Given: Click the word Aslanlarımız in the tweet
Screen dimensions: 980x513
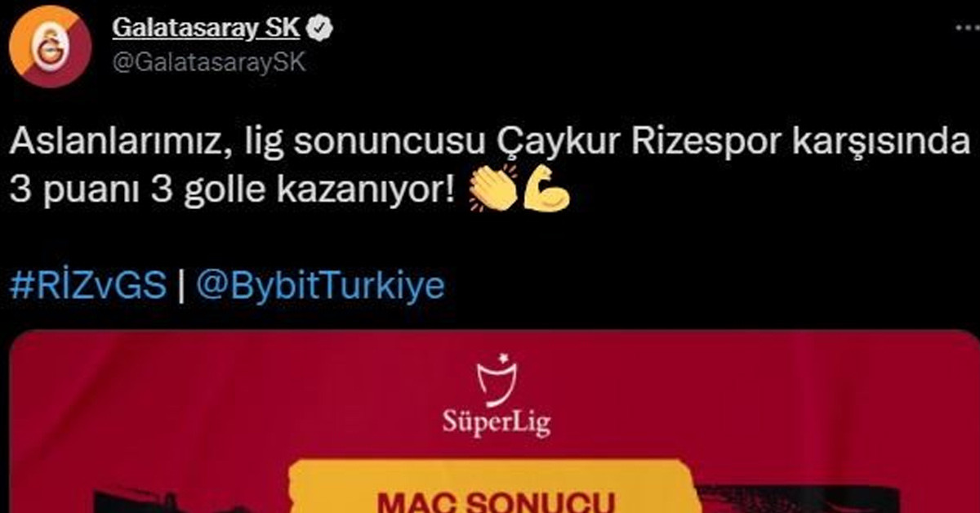Looking at the screenshot, I should pos(111,145).
